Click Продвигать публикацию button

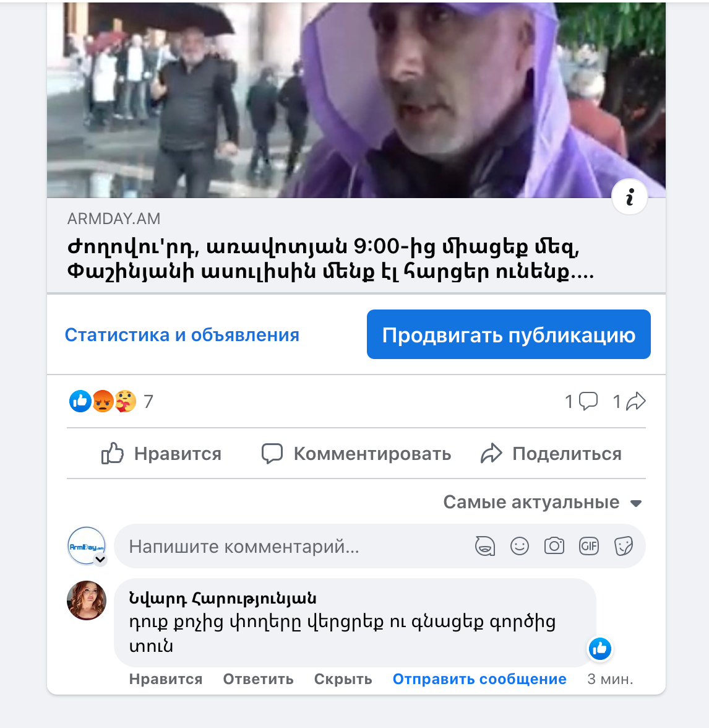pos(509,334)
